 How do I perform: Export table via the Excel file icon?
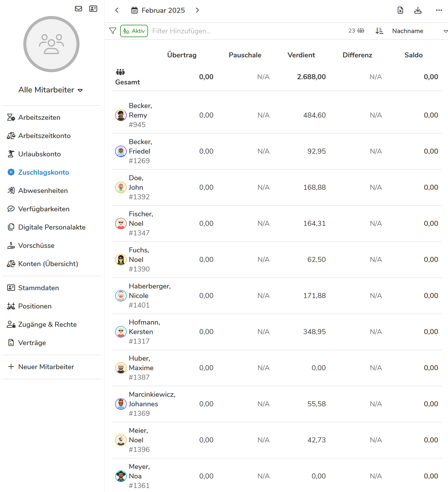400,10
